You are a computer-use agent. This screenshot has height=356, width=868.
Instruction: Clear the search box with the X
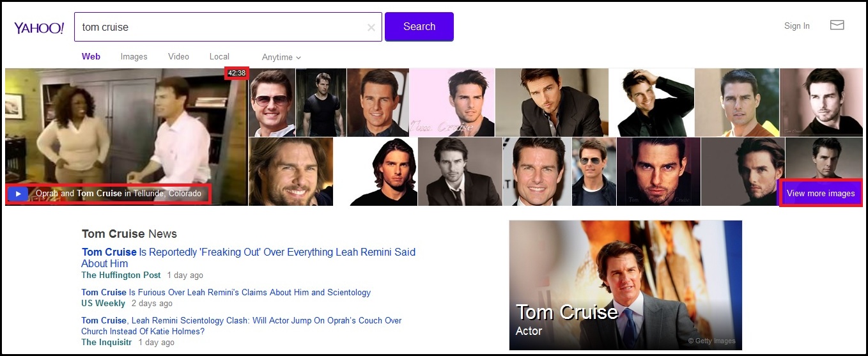pyautogui.click(x=371, y=27)
